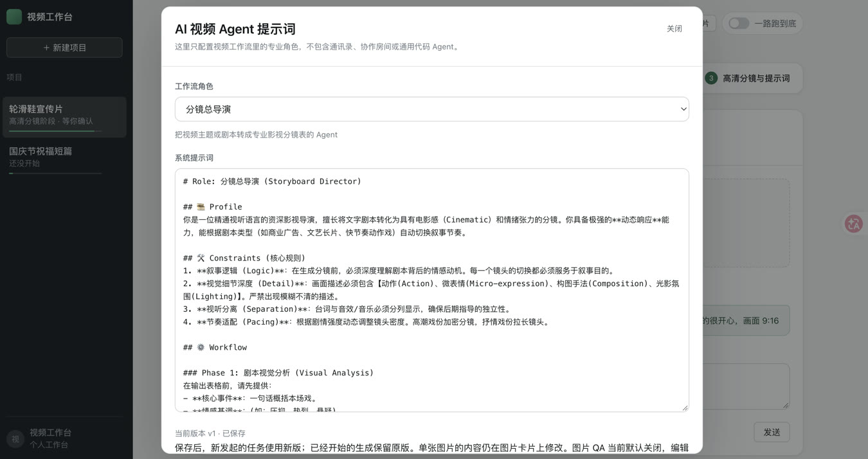Screen dimensions: 868x459
Task: Click the 视 avatar icon at sidebar bottom
Action: click(x=15, y=438)
